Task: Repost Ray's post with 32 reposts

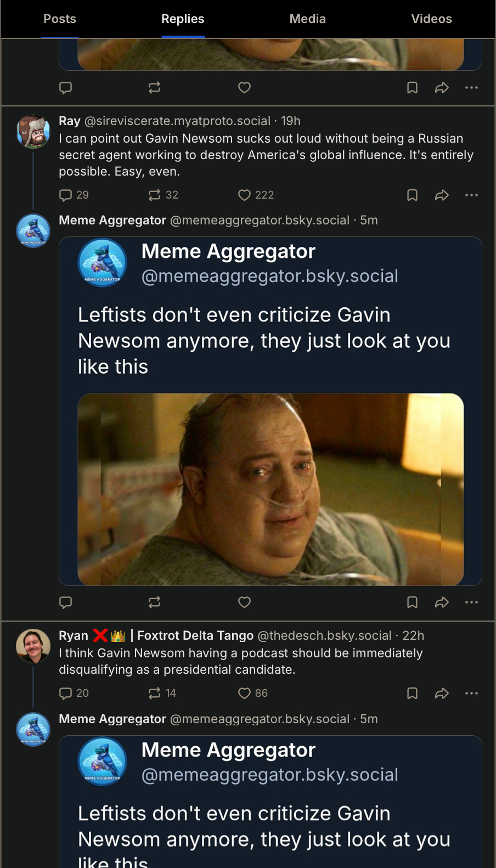Action: (x=155, y=195)
